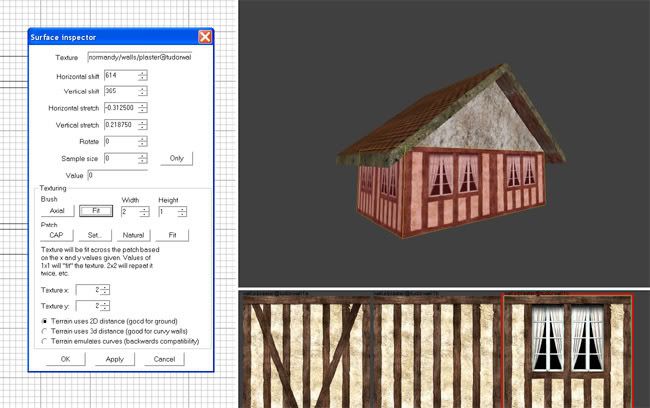Click the Texture name input field
This screenshot has width=650, height=408.
(x=139, y=57)
